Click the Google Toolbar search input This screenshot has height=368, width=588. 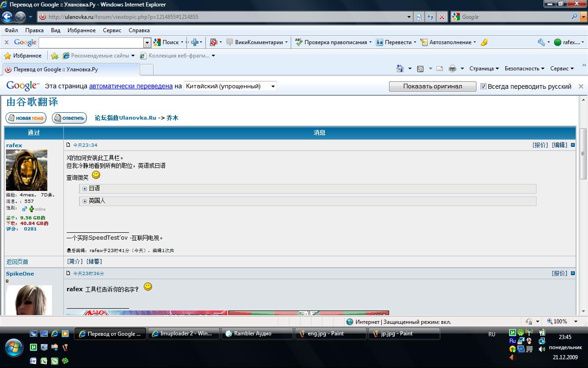91,42
